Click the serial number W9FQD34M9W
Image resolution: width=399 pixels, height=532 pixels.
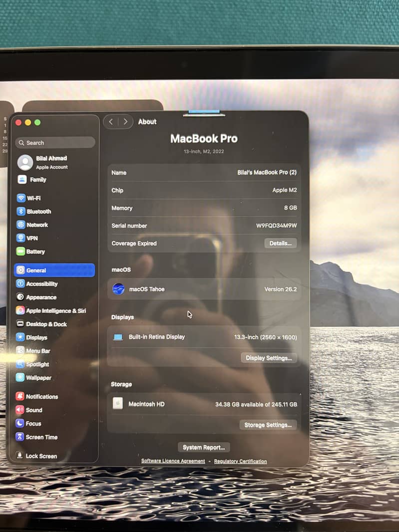(277, 226)
